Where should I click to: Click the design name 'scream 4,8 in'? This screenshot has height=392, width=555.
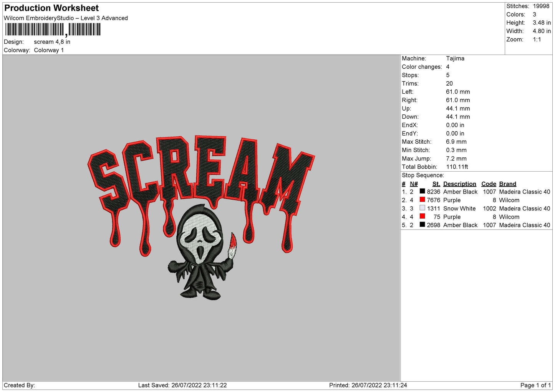pos(52,42)
